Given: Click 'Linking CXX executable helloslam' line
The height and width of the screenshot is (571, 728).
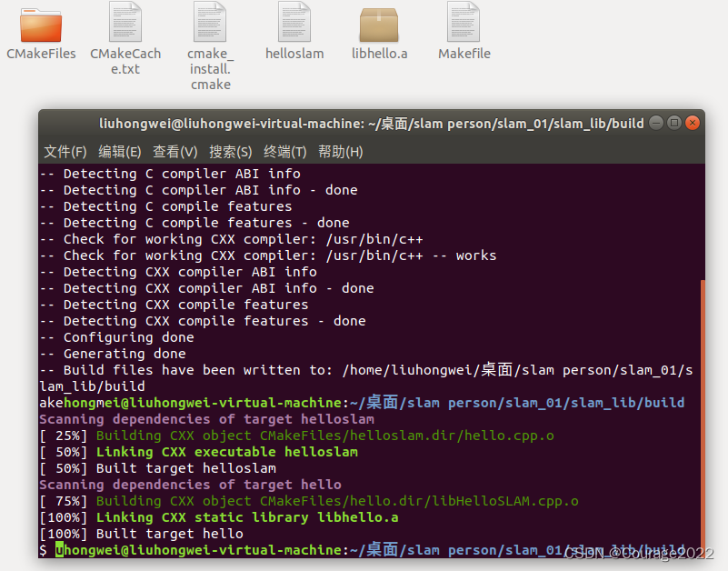Looking at the screenshot, I should pos(227,452).
